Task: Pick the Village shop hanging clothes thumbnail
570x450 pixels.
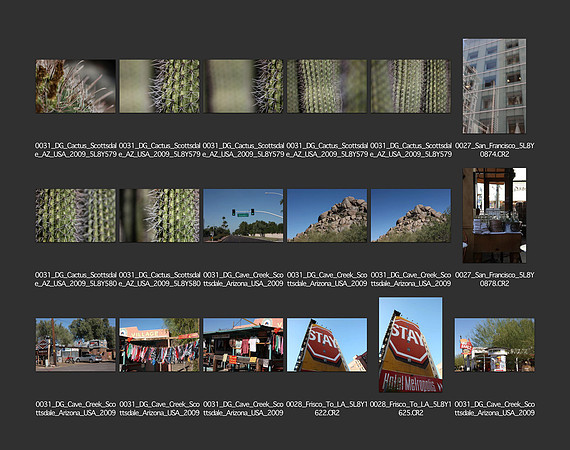Action: 159,345
